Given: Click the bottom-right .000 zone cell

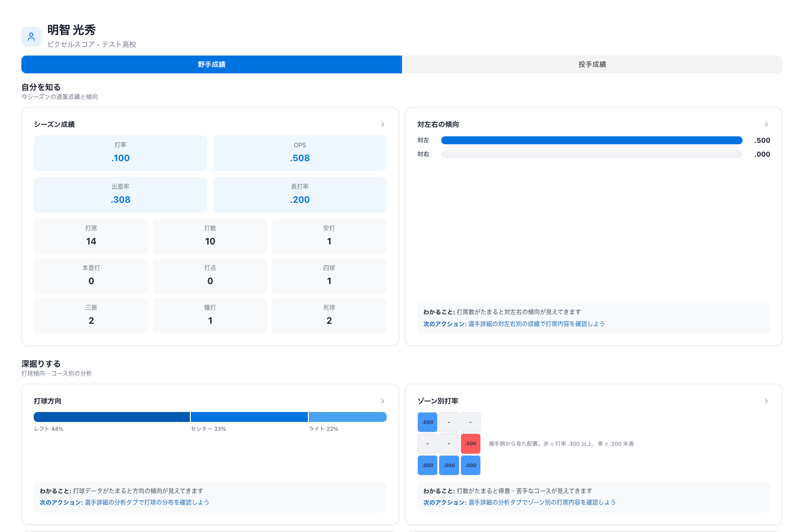Looking at the screenshot, I should click(470, 466).
